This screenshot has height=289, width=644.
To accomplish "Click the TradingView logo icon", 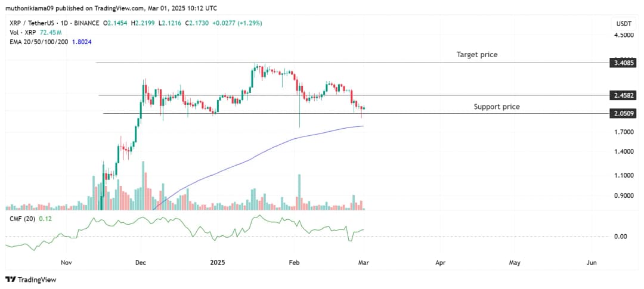I will [x=10, y=279].
